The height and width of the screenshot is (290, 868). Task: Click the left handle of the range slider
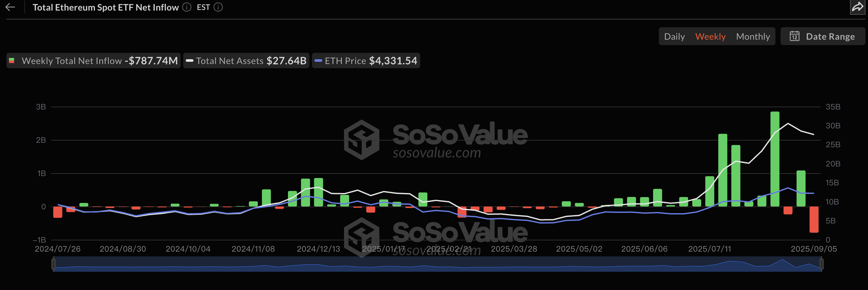53,264
